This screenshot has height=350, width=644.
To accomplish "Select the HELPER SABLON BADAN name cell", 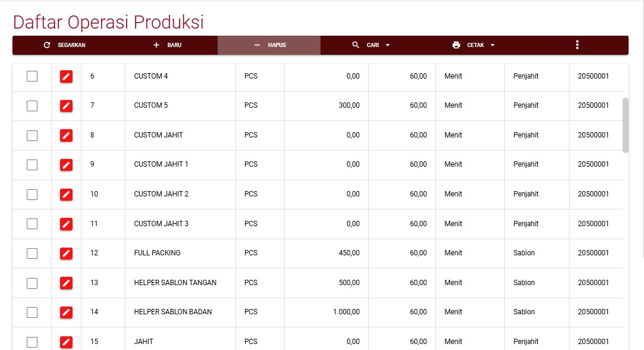I will tap(173, 312).
